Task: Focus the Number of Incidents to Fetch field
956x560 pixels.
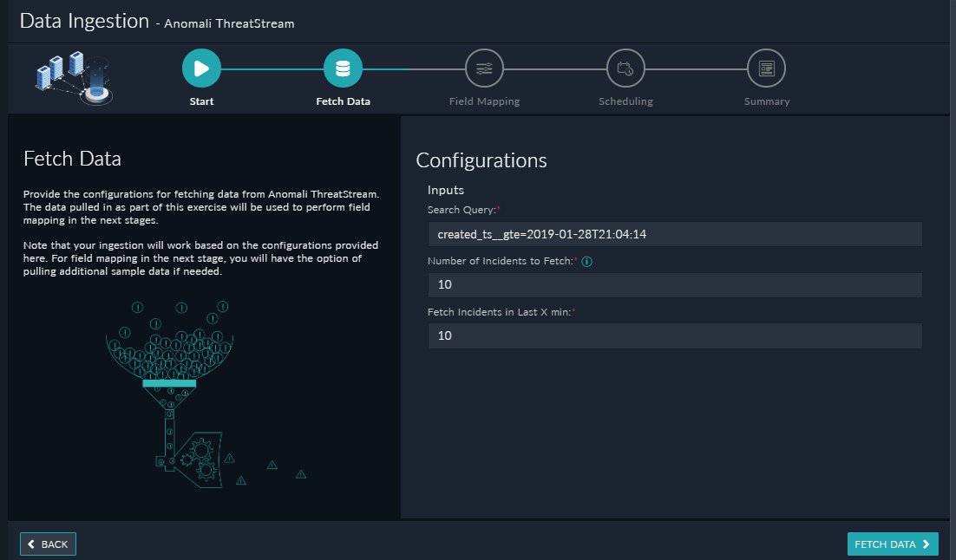Action: point(675,284)
